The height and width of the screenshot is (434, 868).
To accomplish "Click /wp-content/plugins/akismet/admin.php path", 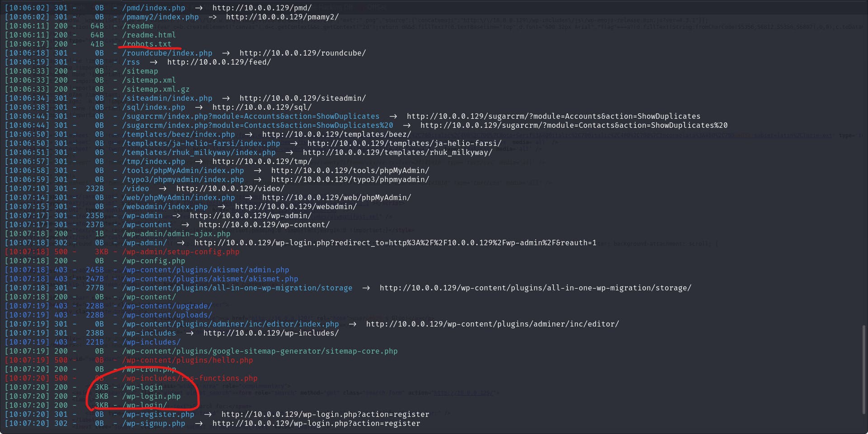I will 206,270.
